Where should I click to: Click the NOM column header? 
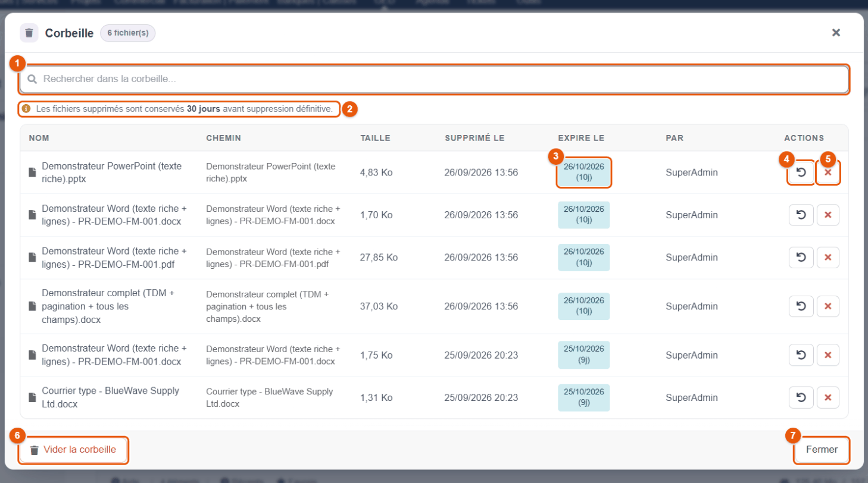coord(39,138)
